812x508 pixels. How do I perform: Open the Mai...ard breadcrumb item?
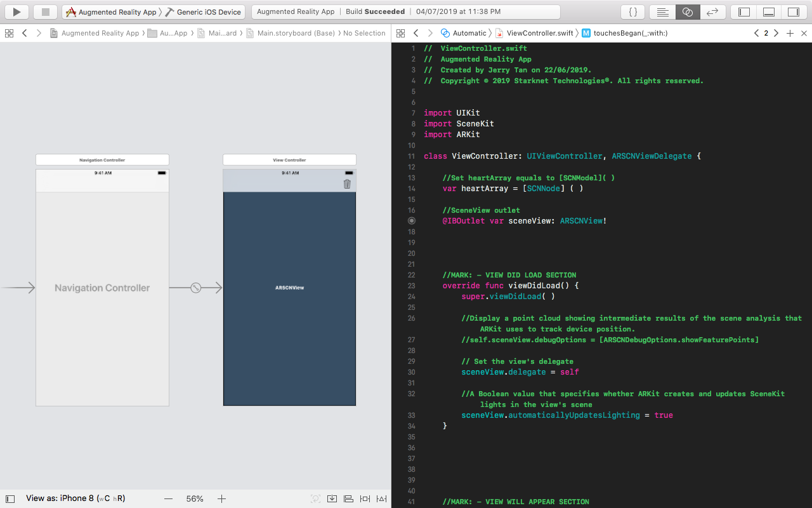point(217,33)
